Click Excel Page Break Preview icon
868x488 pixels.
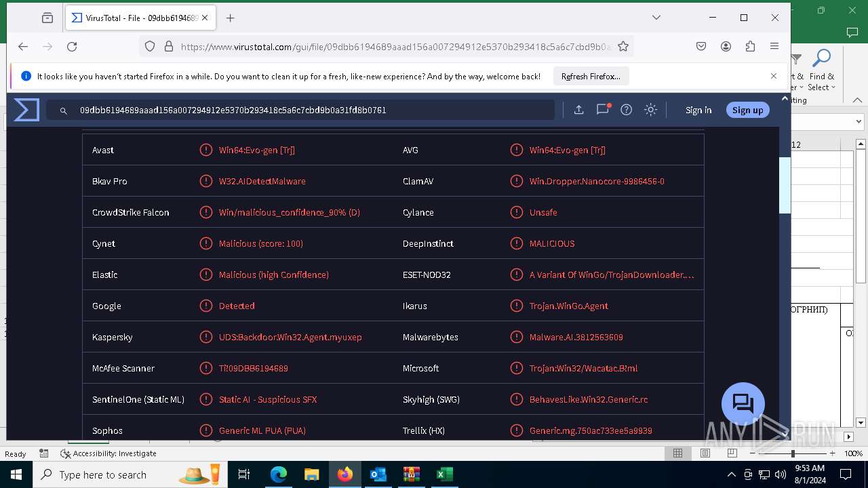[x=732, y=453]
